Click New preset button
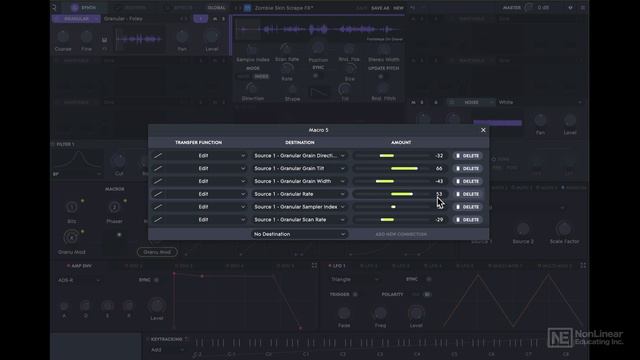640x360 pixels. tap(398, 8)
